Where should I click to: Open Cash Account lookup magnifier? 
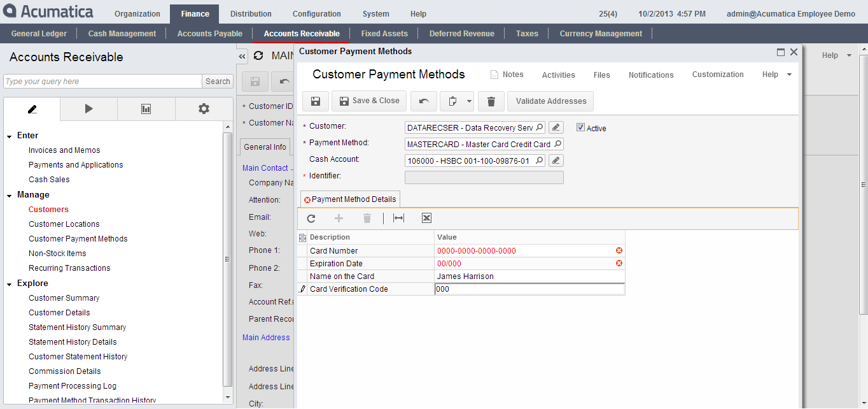(540, 161)
